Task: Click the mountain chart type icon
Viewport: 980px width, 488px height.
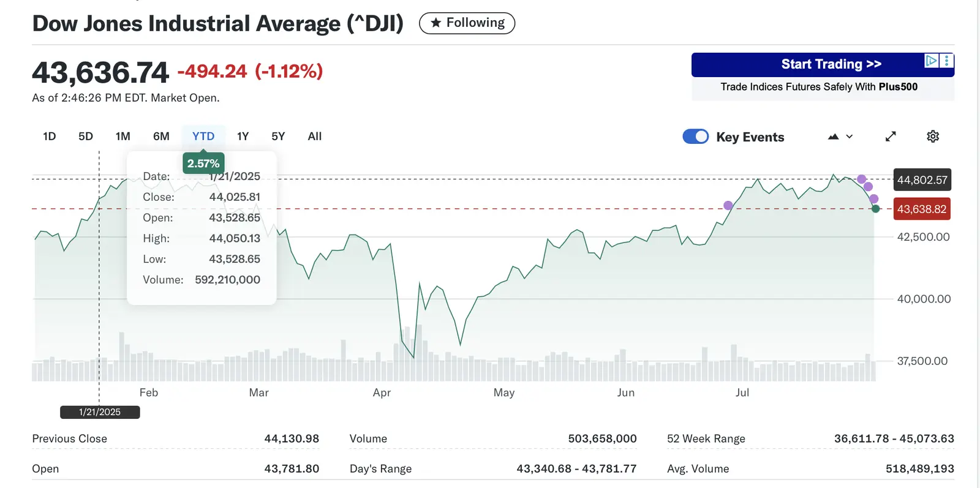Action: click(833, 137)
